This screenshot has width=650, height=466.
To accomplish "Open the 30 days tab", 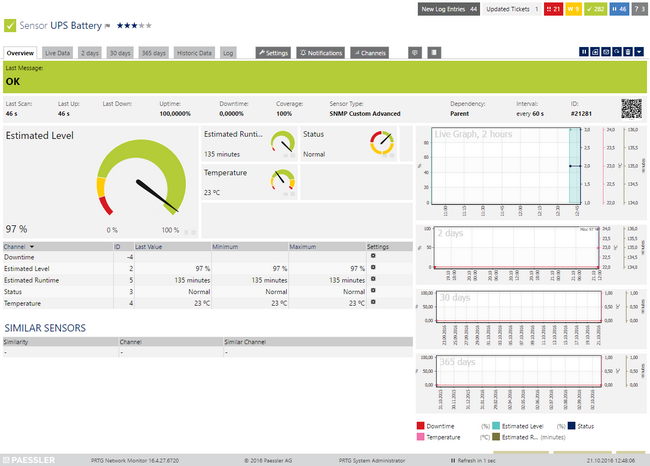I will click(x=120, y=53).
